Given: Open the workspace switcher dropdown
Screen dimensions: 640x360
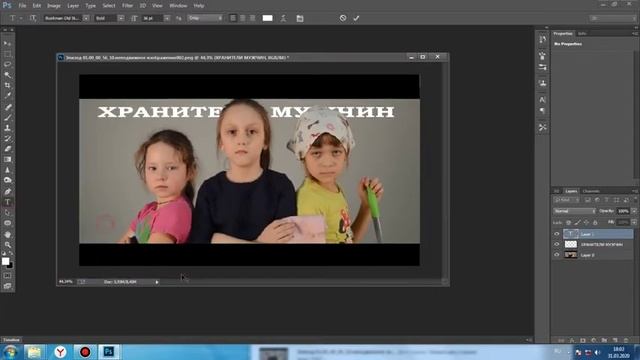Looking at the screenshot, I should coord(612,18).
